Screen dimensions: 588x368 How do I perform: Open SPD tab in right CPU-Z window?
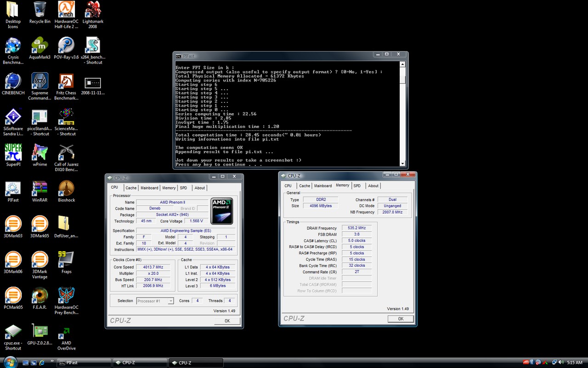357,186
